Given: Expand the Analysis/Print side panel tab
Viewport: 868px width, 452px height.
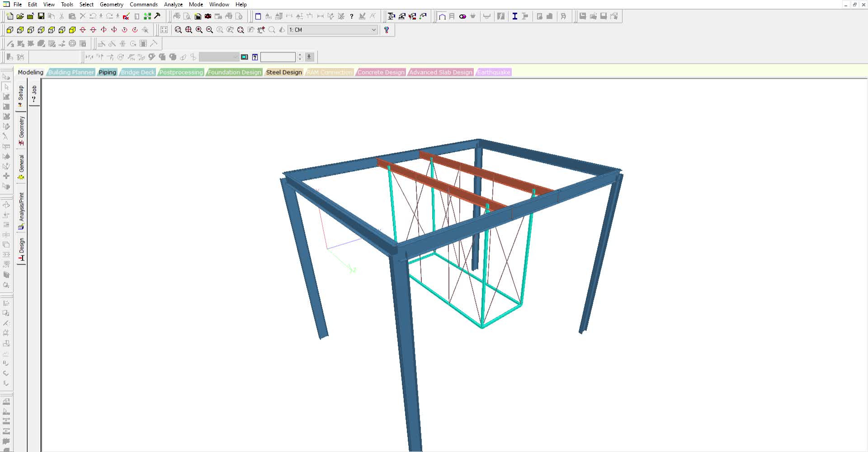Looking at the screenshot, I should pyautogui.click(x=21, y=210).
